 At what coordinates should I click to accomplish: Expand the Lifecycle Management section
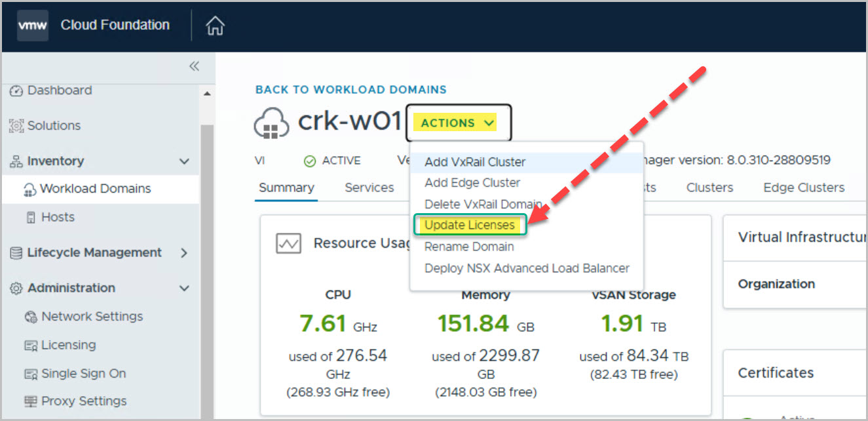pyautogui.click(x=184, y=253)
